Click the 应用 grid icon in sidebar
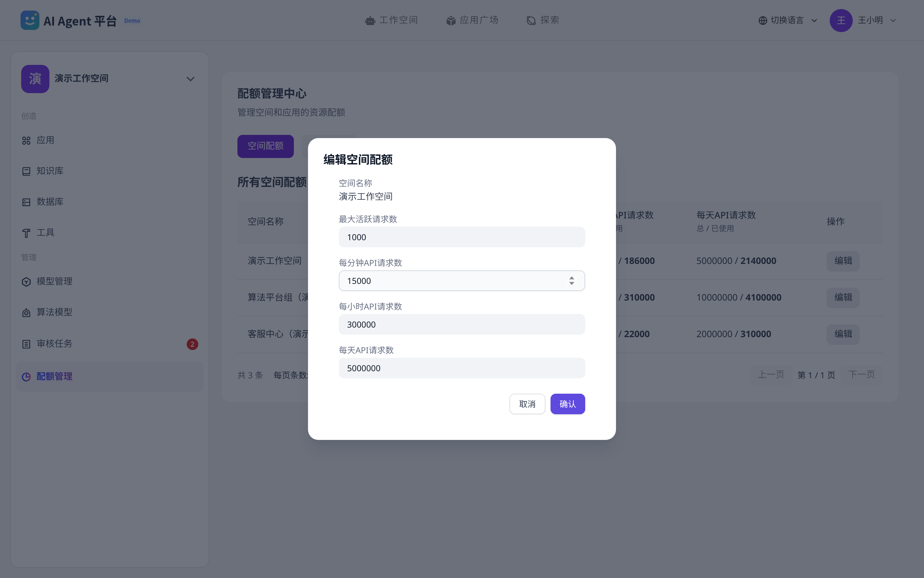Image resolution: width=924 pixels, height=578 pixels. pyautogui.click(x=26, y=141)
